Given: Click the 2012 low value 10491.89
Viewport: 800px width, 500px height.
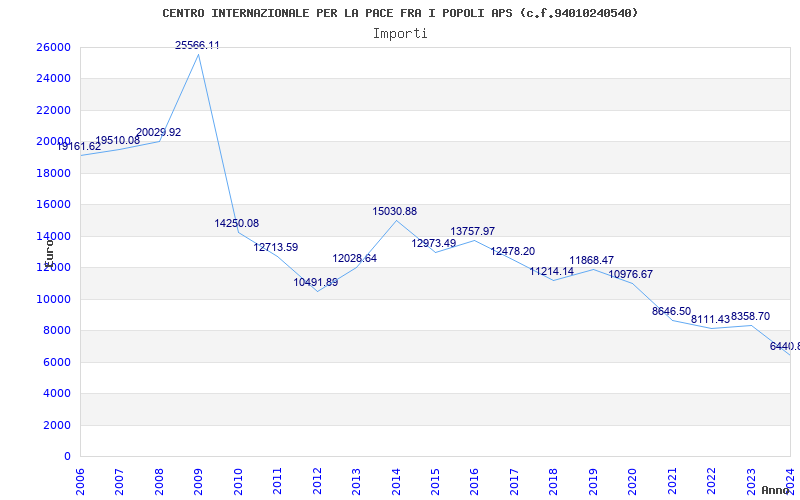Looking at the screenshot, I should [315, 283].
